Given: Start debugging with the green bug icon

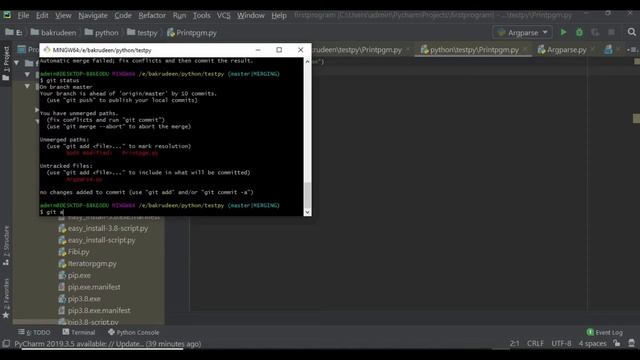Looking at the screenshot, I should (579, 32).
